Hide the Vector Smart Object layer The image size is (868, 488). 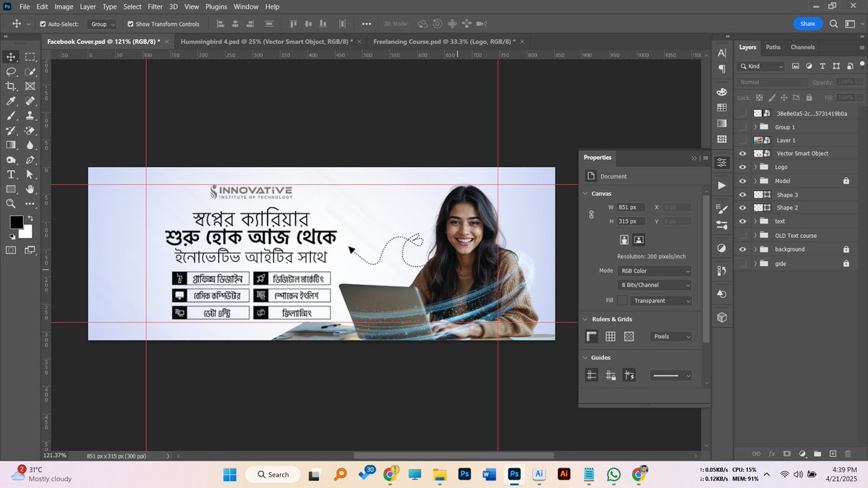pyautogui.click(x=743, y=153)
